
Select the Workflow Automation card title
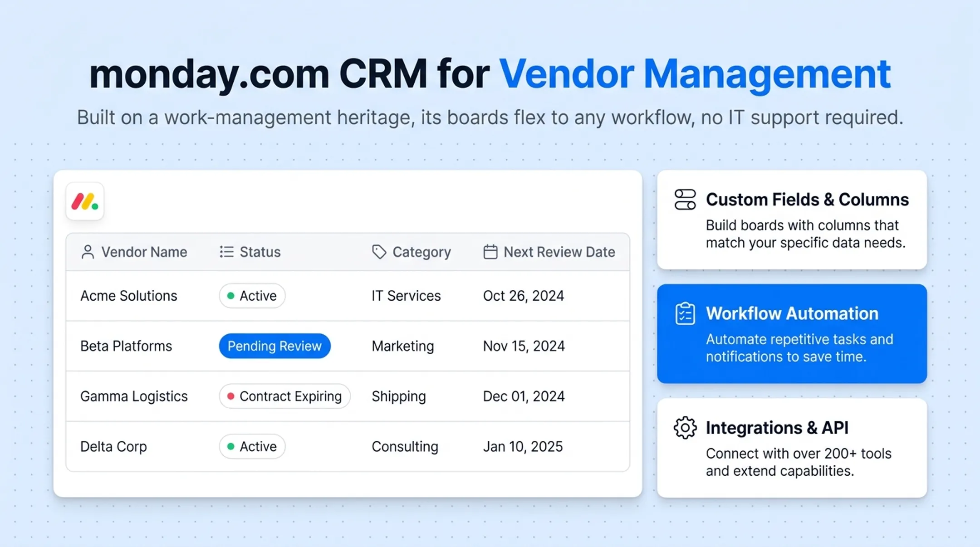pos(792,313)
